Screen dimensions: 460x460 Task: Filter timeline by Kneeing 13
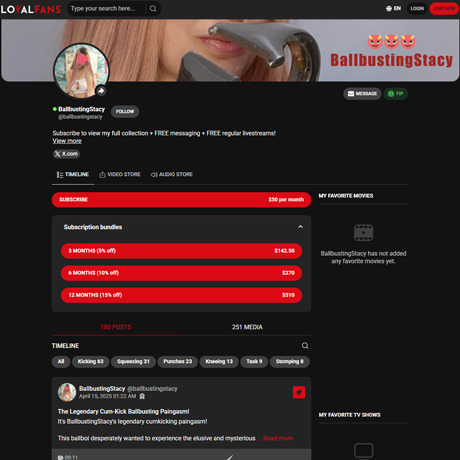(x=219, y=362)
